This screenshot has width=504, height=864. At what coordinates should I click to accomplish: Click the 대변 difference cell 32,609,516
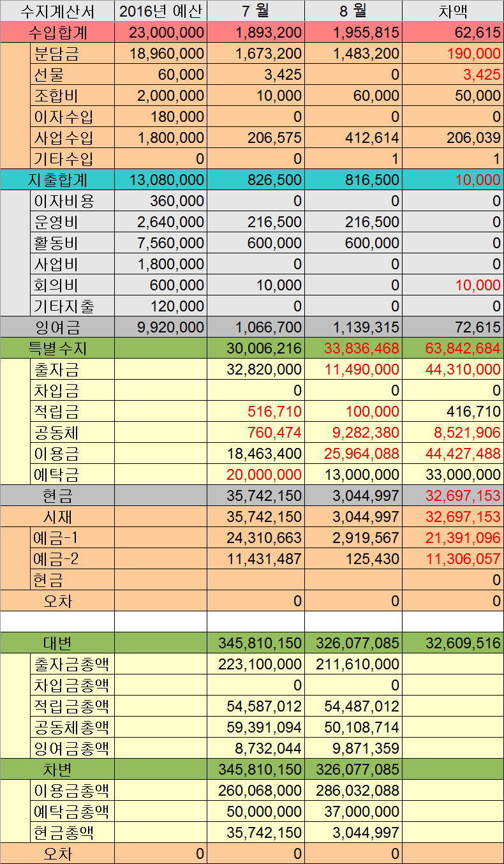coord(452,643)
